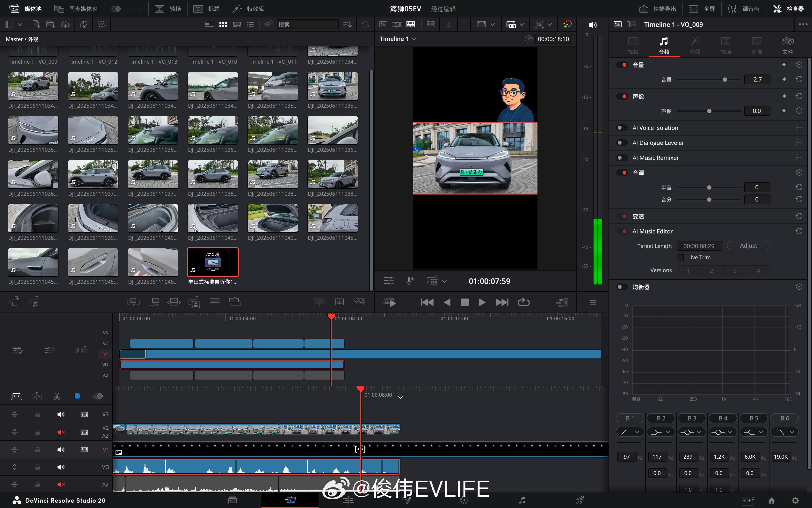The image size is (812, 508).
Task: Unmute the A2 track
Action: pyautogui.click(x=61, y=485)
